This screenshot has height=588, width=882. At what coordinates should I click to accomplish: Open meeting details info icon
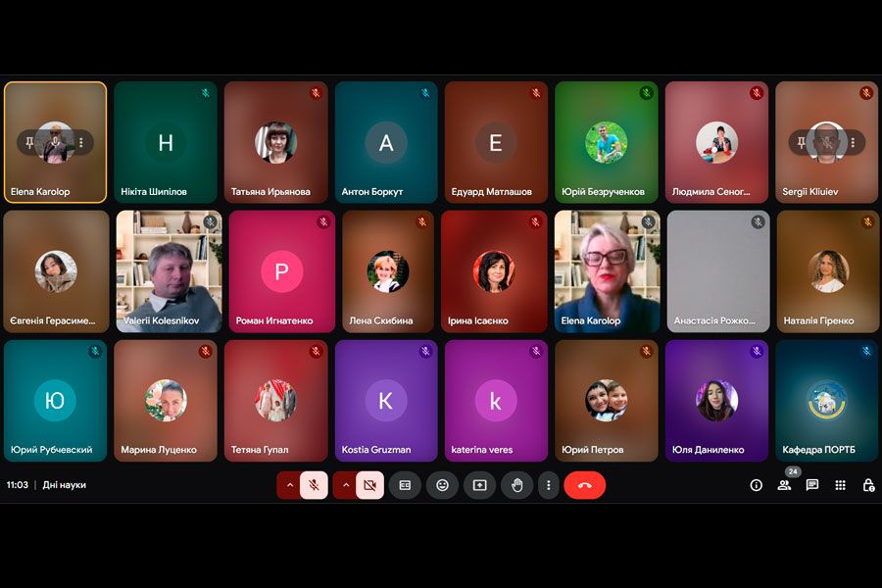756,485
